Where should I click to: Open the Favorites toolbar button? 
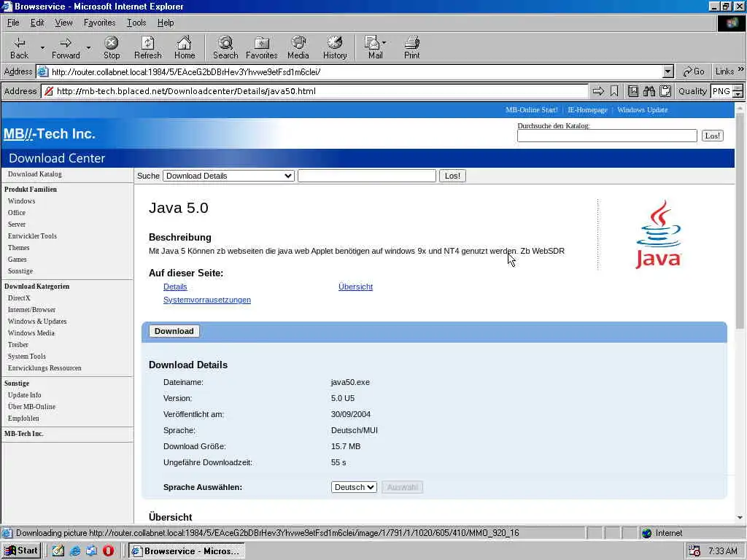[x=262, y=47]
